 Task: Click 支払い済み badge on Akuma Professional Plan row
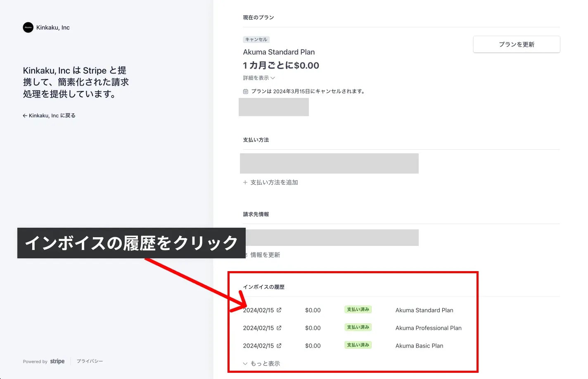point(358,327)
